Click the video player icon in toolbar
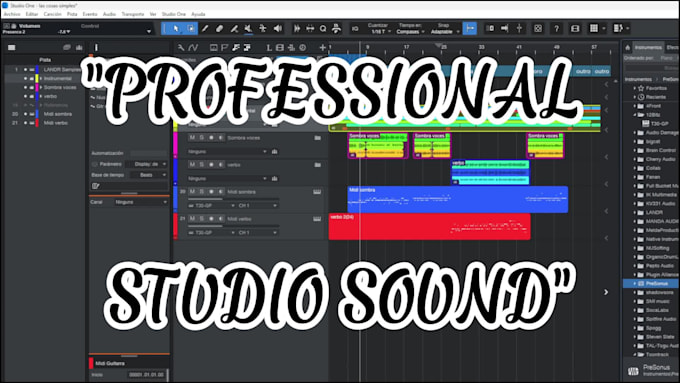The width and height of the screenshot is (680, 383). [575, 29]
